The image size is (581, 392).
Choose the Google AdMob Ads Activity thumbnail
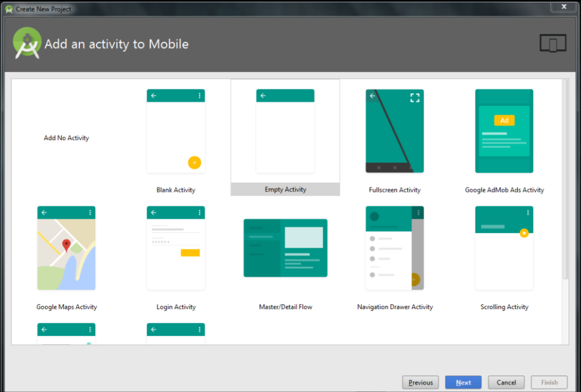click(504, 131)
